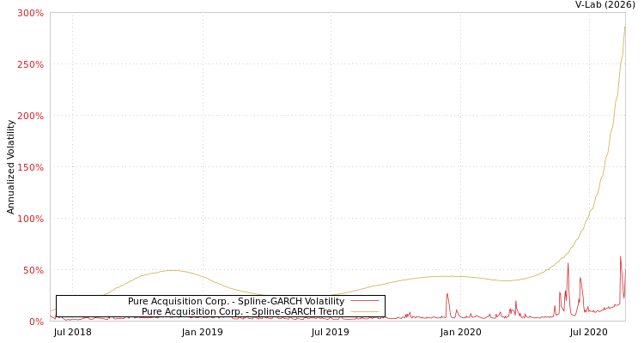Viewport: 644px width, 343px height.
Task: Click the 250% y-axis label
Action: [30, 64]
